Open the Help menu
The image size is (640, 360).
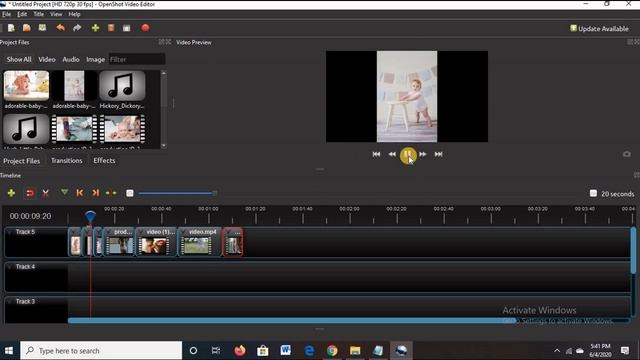point(74,14)
